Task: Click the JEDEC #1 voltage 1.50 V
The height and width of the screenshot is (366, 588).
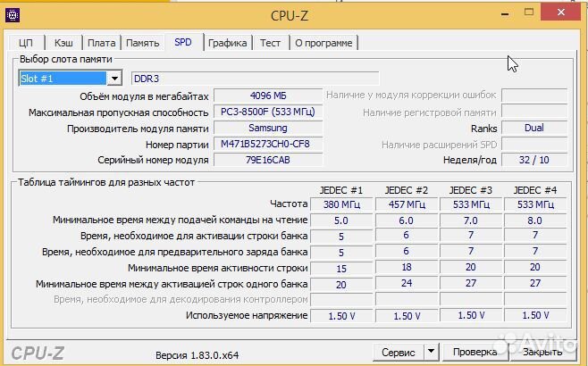Action: [x=341, y=316]
